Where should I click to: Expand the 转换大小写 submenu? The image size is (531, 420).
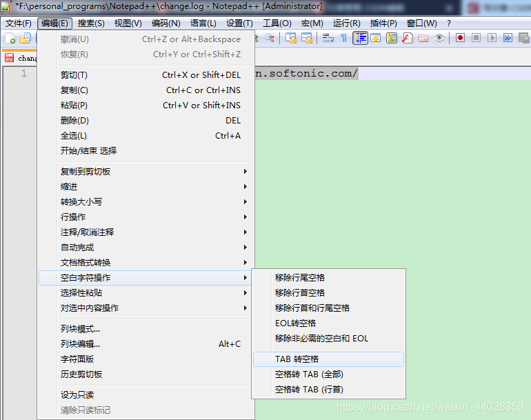[146, 202]
